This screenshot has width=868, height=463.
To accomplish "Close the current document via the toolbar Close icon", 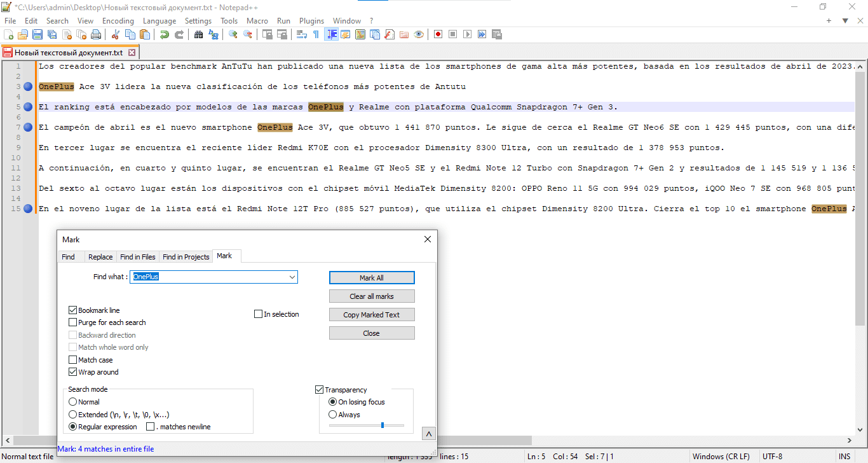I will pyautogui.click(x=66, y=34).
